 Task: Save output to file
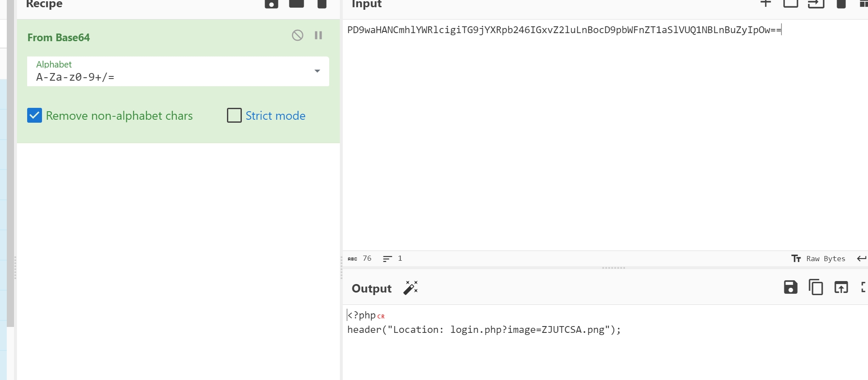(790, 287)
